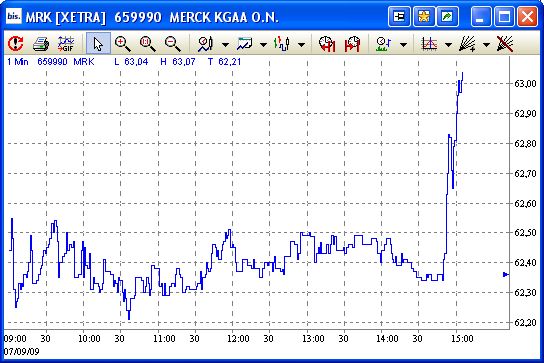The image size is (544, 363).
Task: Export chart as GIF image
Action: tap(66, 44)
